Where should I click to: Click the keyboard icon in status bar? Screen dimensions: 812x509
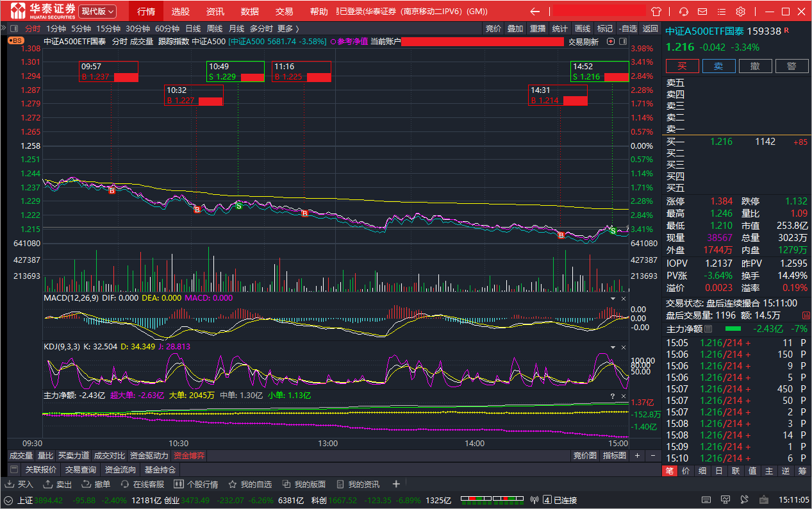point(706,499)
